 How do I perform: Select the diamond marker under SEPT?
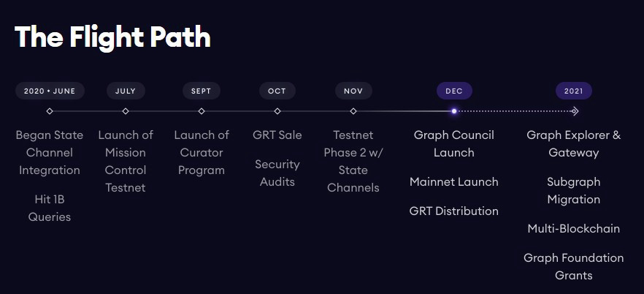202,111
